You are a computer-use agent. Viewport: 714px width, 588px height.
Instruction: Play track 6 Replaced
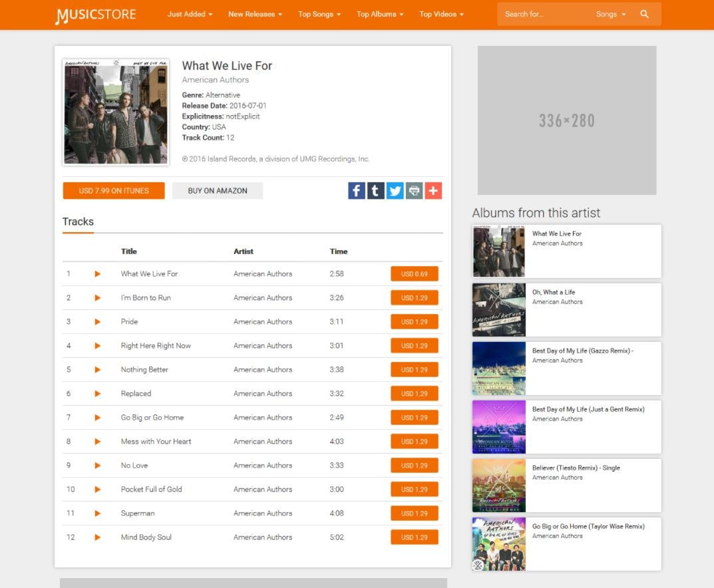tap(97, 394)
